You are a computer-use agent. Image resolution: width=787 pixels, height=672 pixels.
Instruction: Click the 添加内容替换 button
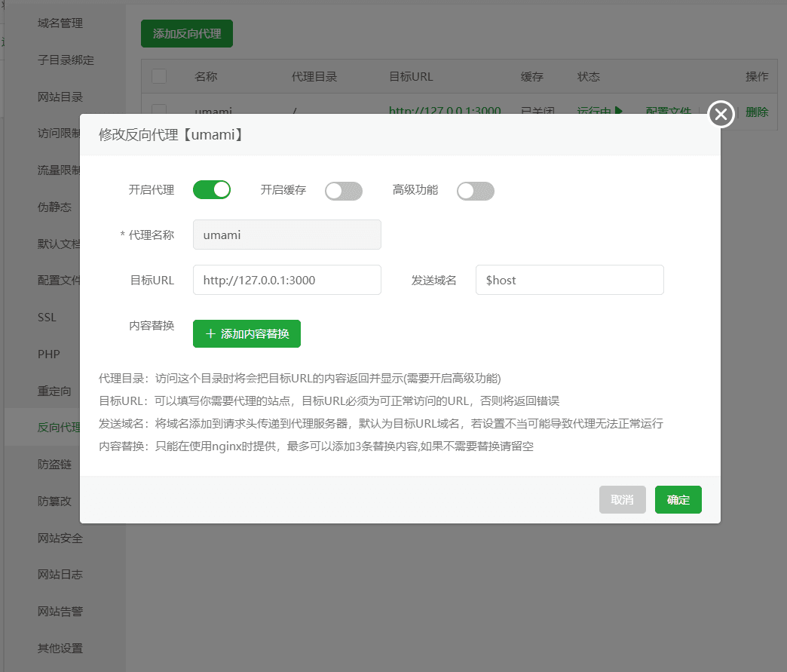247,333
